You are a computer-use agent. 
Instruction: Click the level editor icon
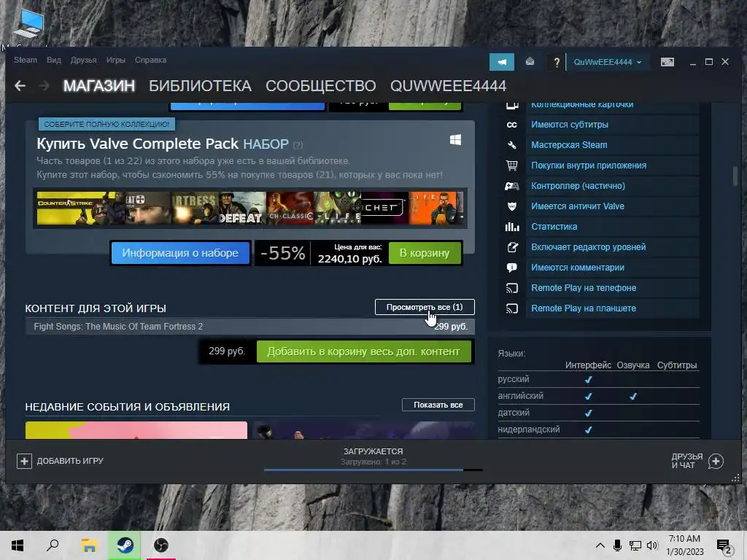point(511,247)
